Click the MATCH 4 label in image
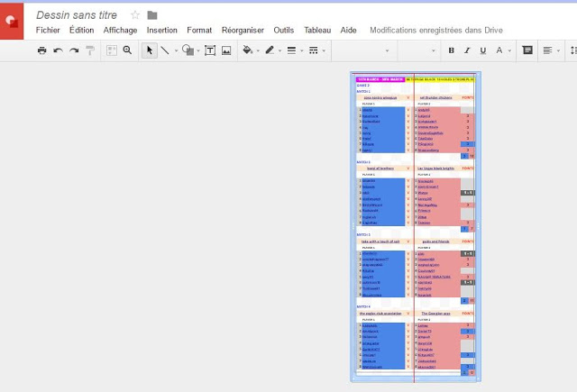 pos(363,306)
